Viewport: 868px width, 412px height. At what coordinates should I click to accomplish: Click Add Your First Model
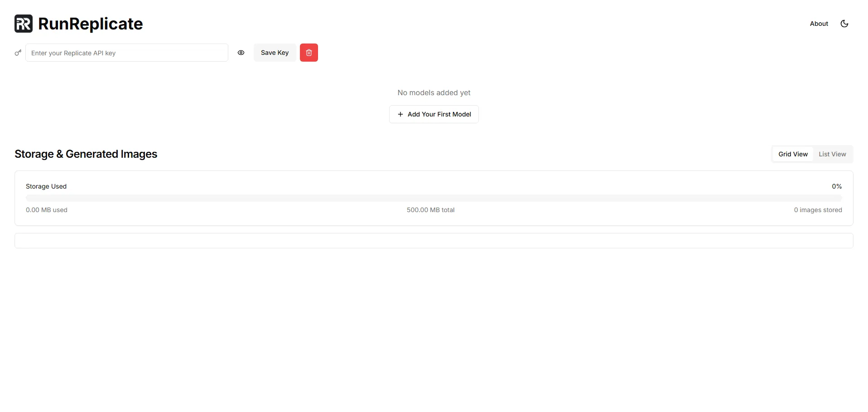click(434, 114)
